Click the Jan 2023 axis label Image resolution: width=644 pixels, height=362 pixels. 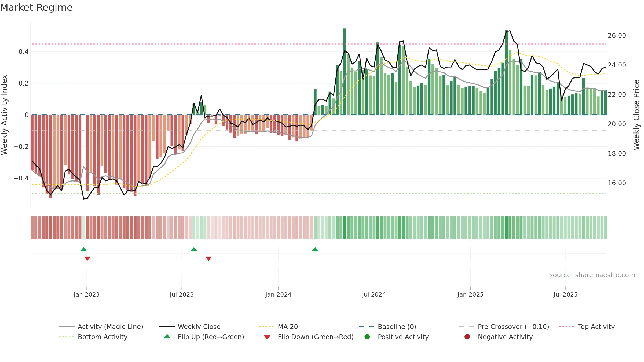[87, 294]
